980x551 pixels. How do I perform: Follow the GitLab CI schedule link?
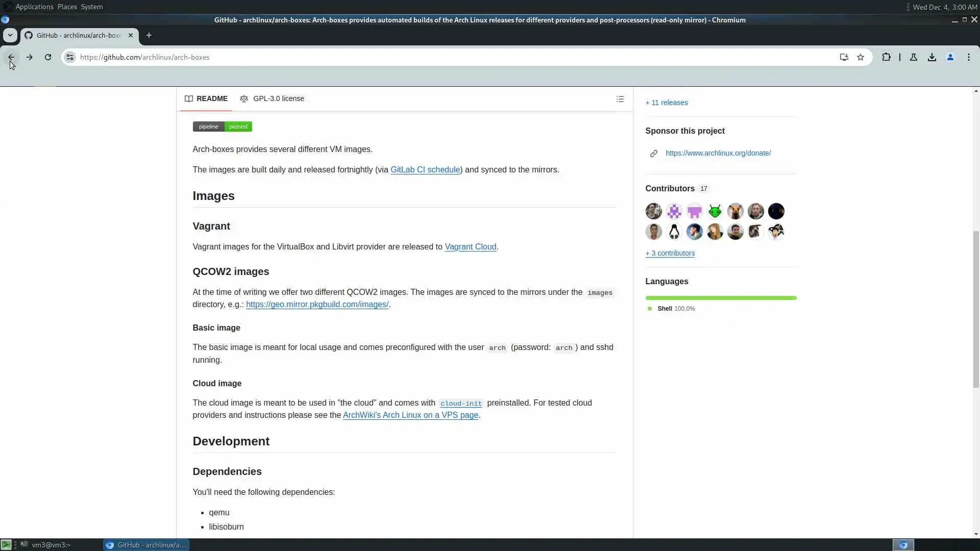[x=425, y=169]
